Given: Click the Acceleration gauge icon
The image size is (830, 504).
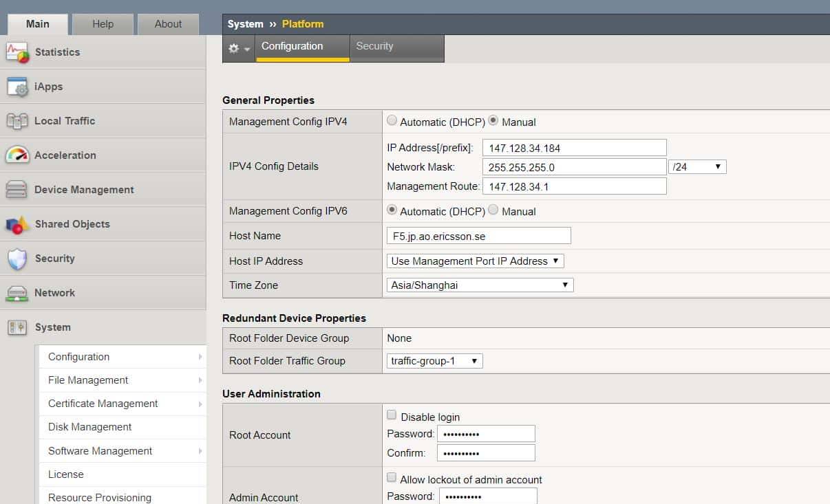Looking at the screenshot, I should [17, 155].
